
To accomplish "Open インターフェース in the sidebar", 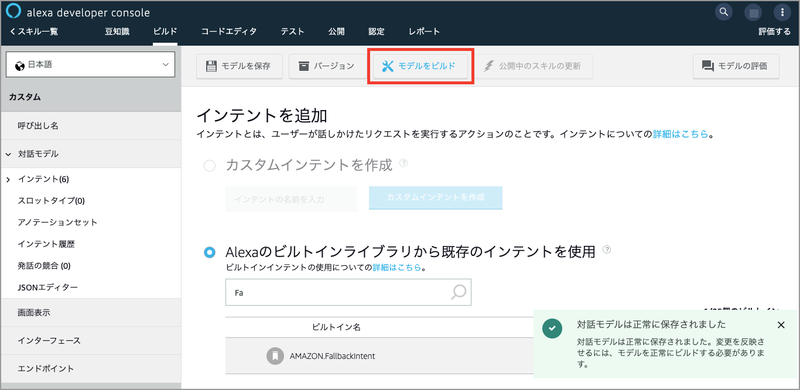I will tap(91, 340).
